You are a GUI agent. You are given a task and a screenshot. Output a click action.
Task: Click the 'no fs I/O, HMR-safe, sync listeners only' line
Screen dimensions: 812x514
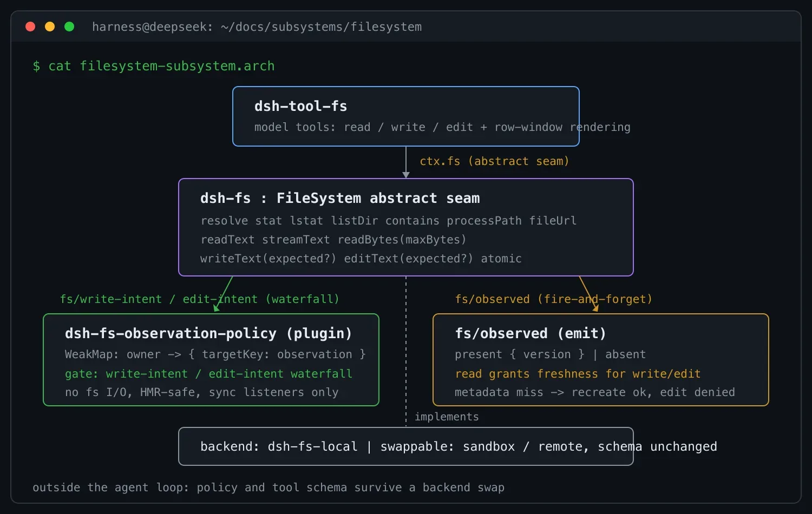pyautogui.click(x=201, y=392)
